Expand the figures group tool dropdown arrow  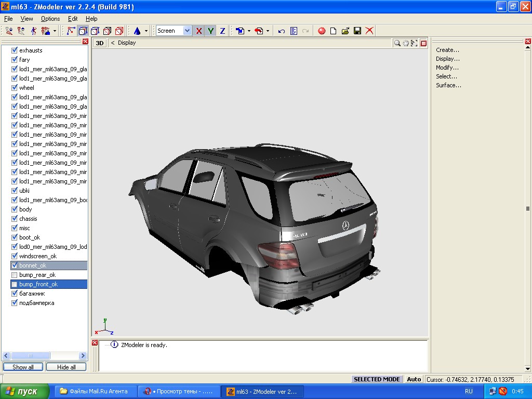click(x=55, y=31)
